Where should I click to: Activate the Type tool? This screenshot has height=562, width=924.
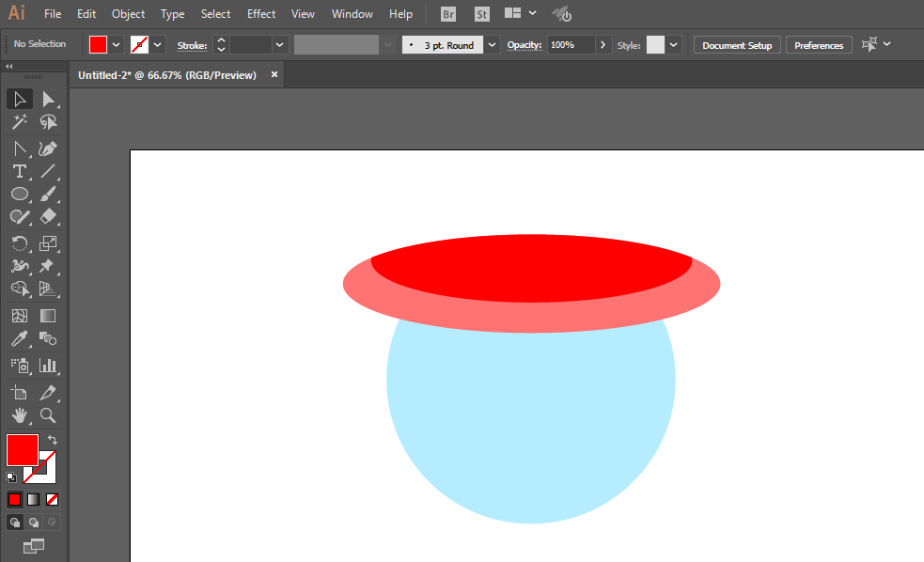20,171
